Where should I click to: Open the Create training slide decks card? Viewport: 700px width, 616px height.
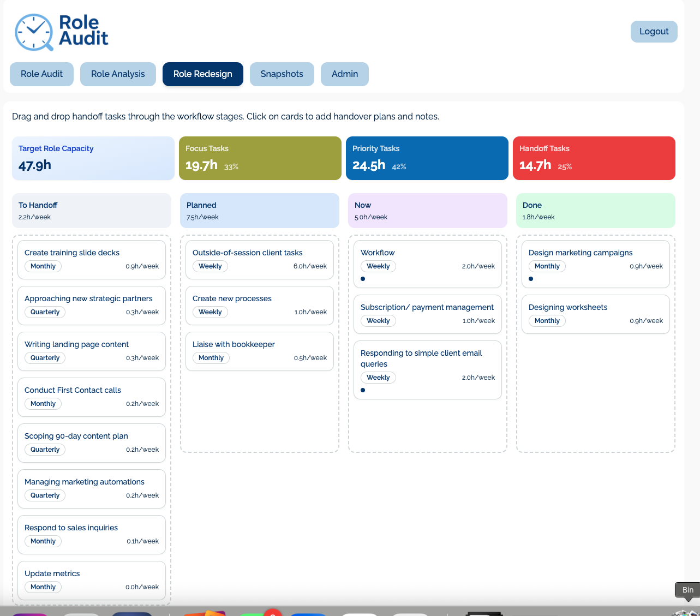tap(92, 259)
